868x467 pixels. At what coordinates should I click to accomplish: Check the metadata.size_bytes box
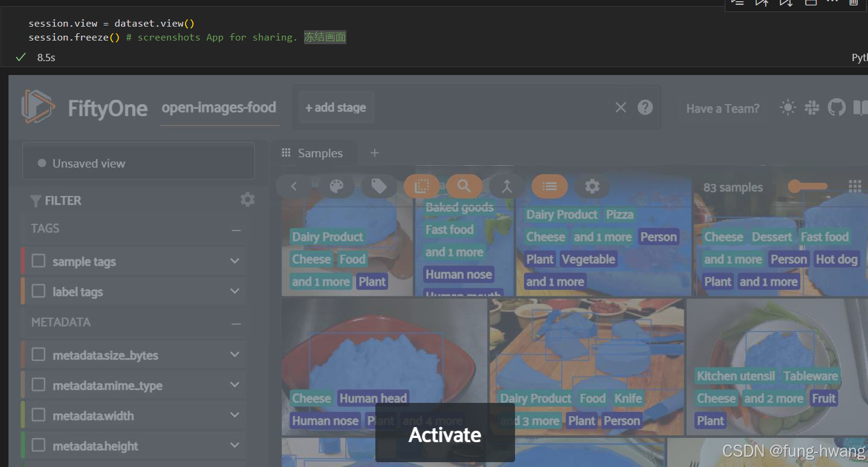point(39,354)
